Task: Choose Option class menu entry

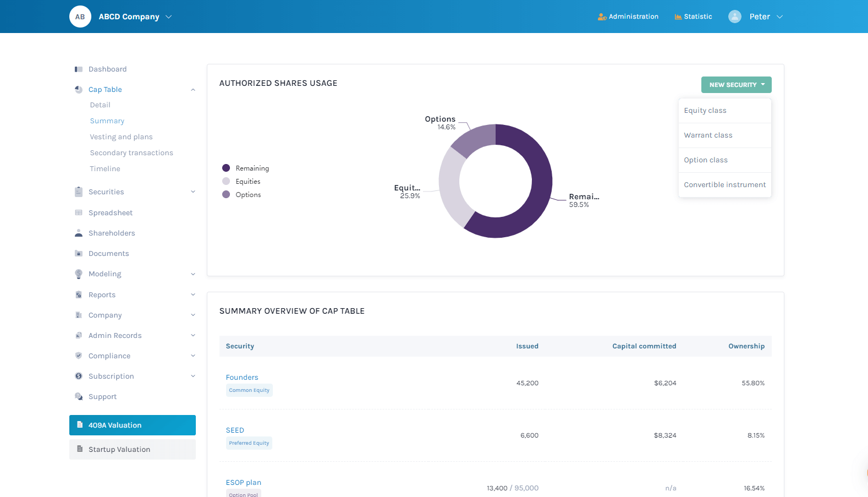Action: click(x=725, y=160)
